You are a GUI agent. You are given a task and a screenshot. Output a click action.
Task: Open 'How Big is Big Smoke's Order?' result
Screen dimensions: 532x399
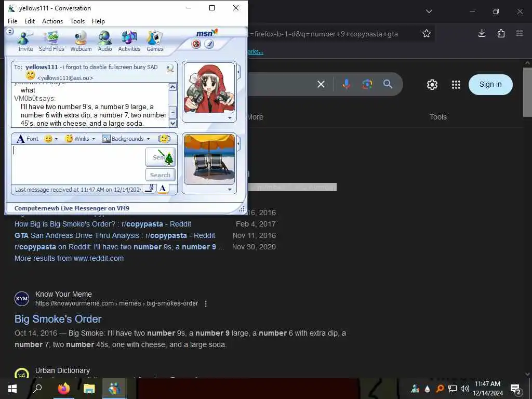click(102, 224)
